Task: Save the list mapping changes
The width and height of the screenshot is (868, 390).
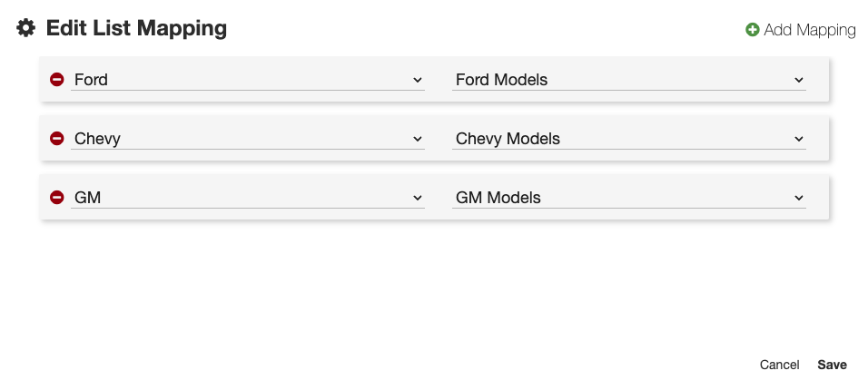Action: coord(832,365)
